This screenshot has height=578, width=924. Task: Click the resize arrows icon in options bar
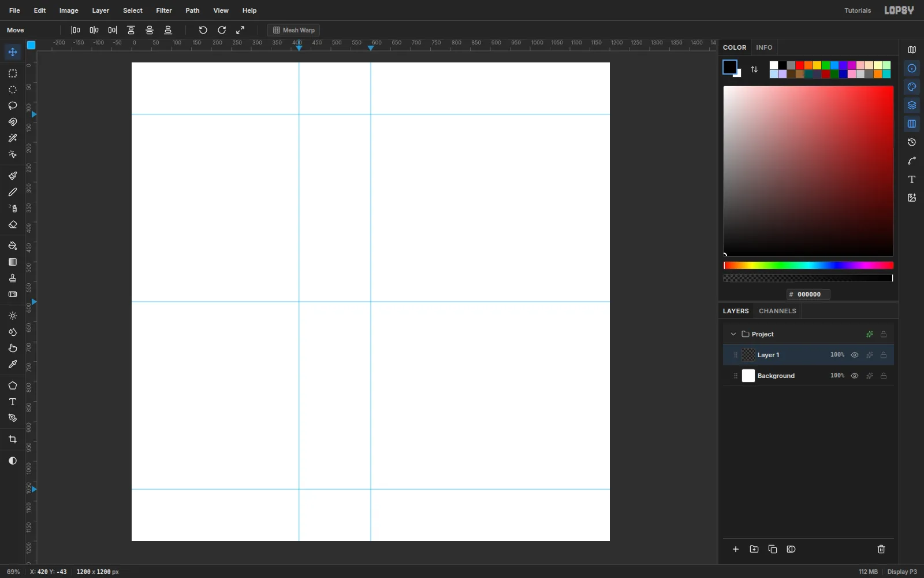240,30
